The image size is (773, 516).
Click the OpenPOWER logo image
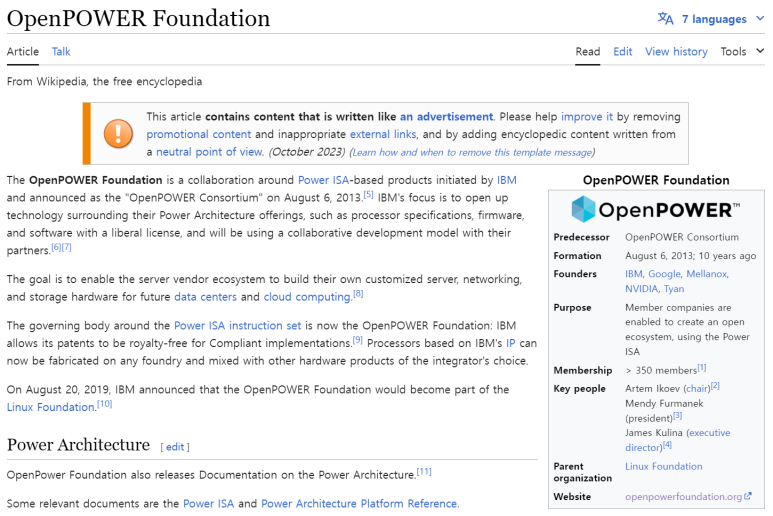click(656, 209)
